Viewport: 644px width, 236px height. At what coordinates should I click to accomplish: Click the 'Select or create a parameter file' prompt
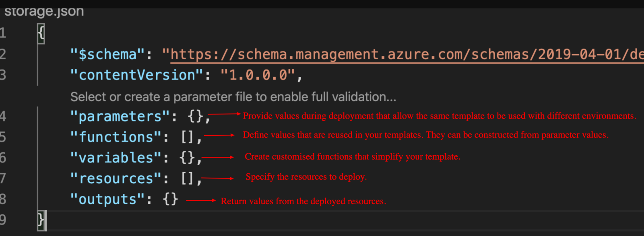coord(233,96)
